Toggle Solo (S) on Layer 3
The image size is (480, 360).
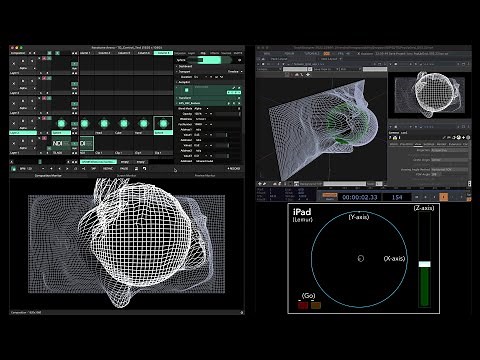pyautogui.click(x=32, y=101)
